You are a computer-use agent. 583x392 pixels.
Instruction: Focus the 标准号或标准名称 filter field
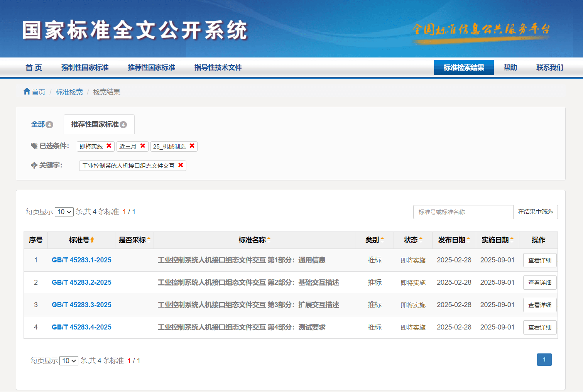(x=463, y=212)
